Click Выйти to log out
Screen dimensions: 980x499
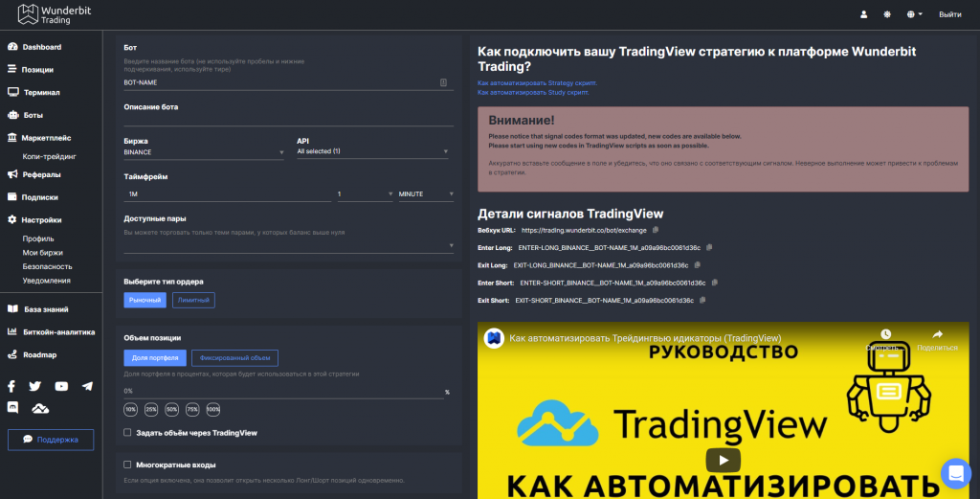tap(950, 14)
